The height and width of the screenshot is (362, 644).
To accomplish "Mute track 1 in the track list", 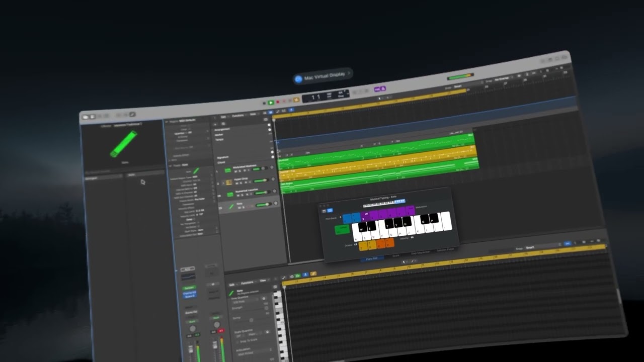I will point(236,171).
